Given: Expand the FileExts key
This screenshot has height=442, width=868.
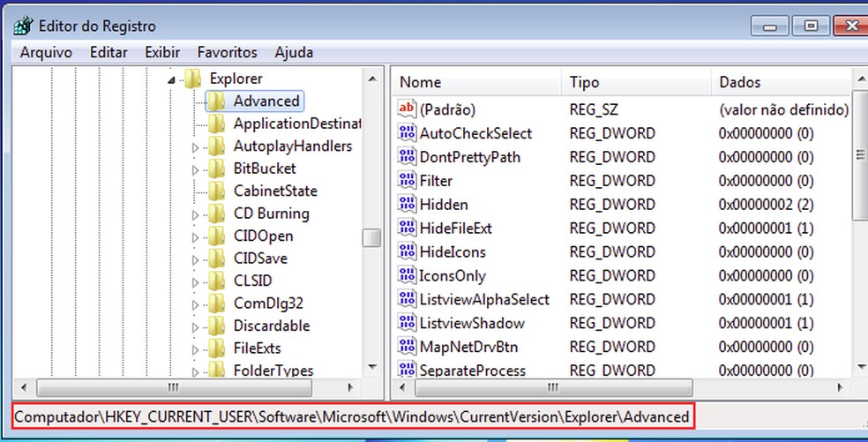Looking at the screenshot, I should [x=195, y=350].
